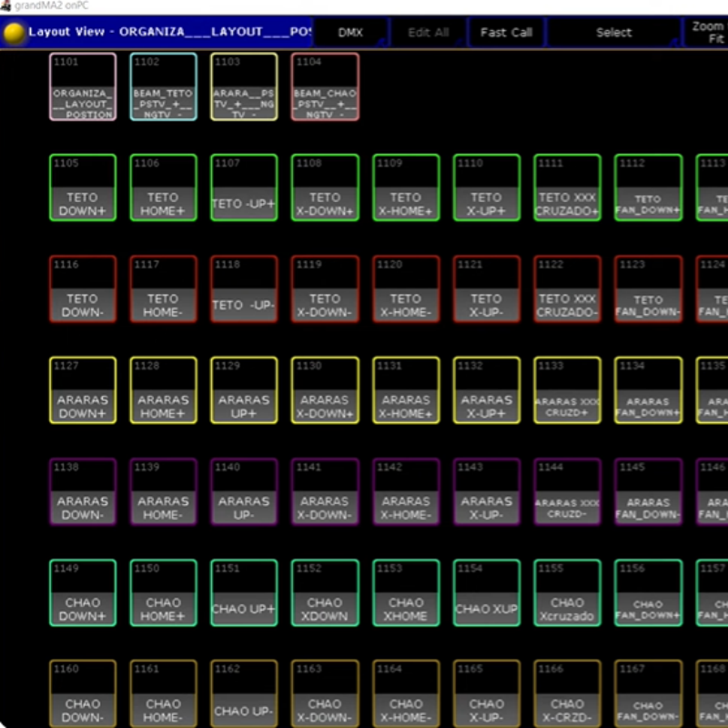Click tile 1104 BEAM_CHAO
The height and width of the screenshot is (728, 728).
[325, 86]
